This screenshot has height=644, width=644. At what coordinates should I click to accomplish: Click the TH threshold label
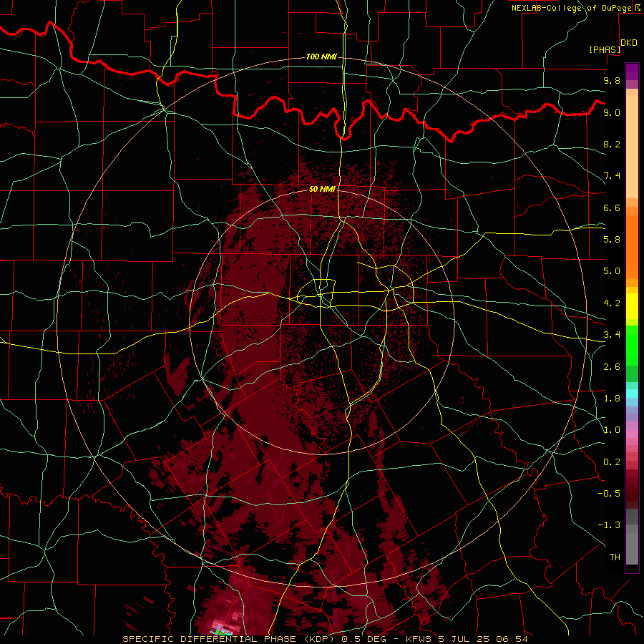coord(615,557)
